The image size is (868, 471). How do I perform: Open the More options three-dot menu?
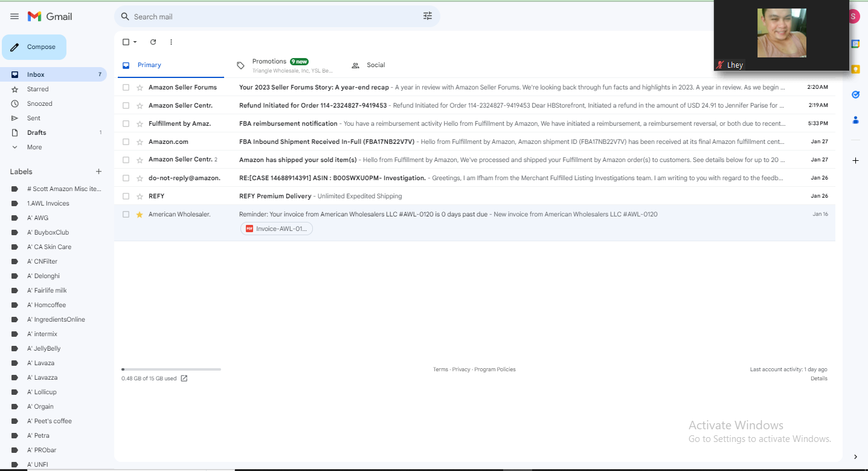pyautogui.click(x=171, y=42)
